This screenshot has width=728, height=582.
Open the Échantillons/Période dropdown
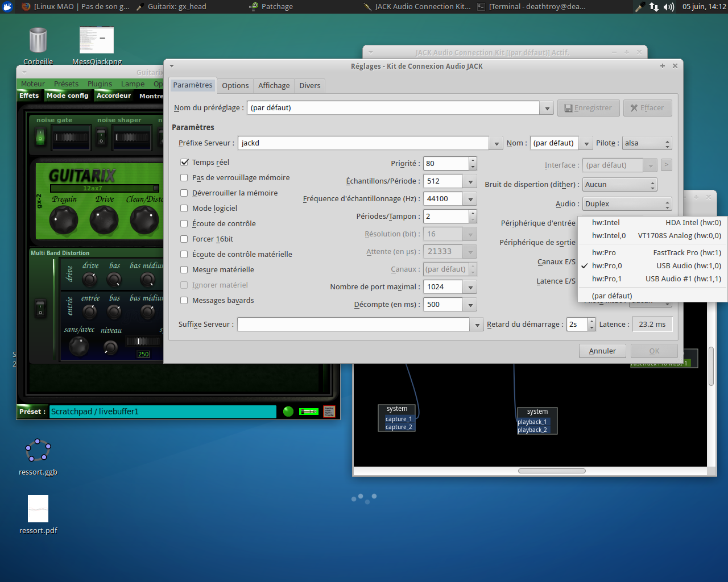click(470, 181)
